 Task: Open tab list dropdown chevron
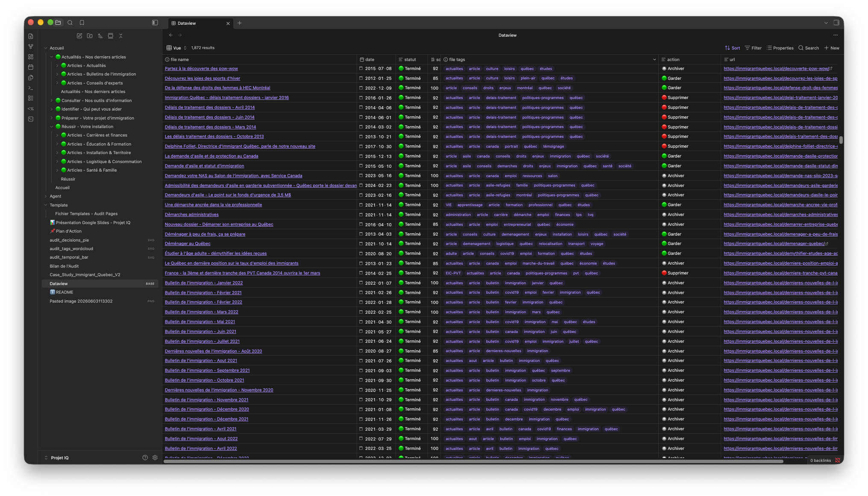(826, 23)
